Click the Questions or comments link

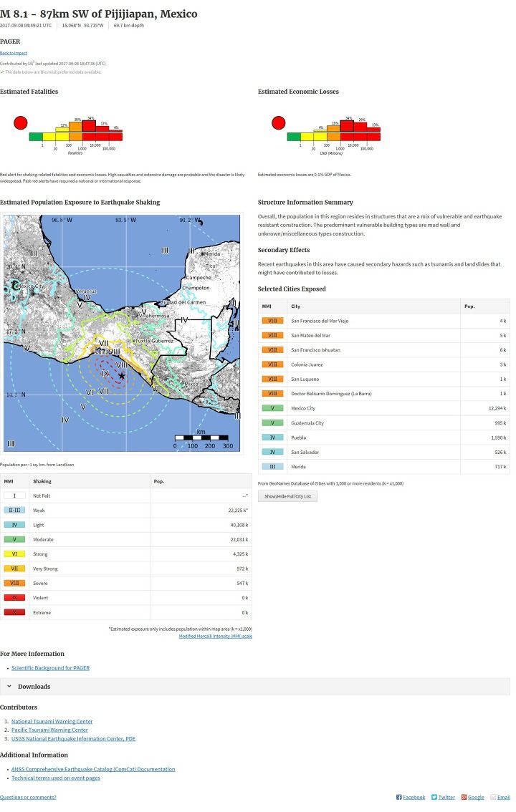pyautogui.click(x=28, y=797)
